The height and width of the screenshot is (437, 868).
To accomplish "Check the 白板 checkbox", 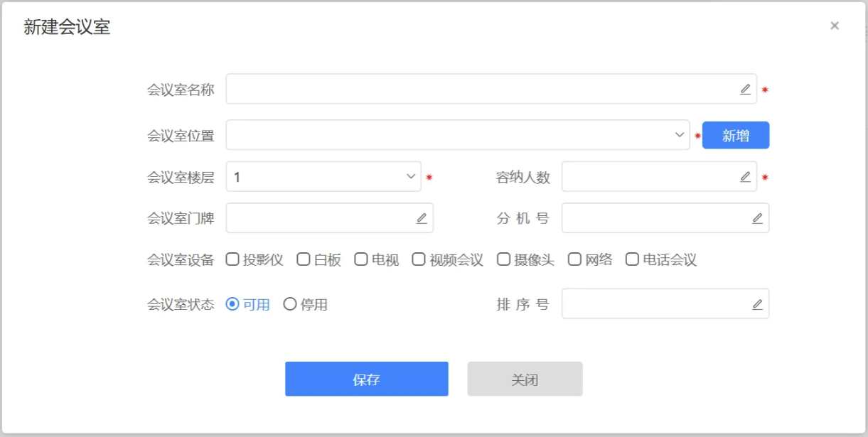I will [x=304, y=259].
